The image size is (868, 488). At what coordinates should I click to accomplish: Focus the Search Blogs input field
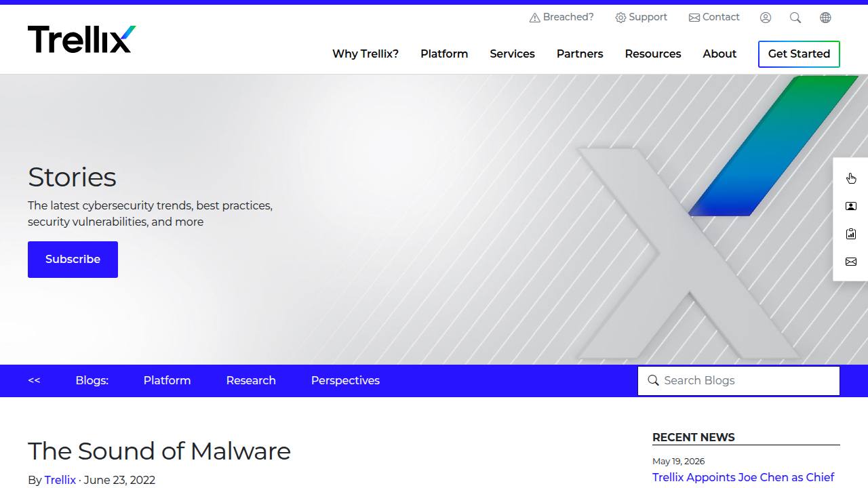click(738, 381)
